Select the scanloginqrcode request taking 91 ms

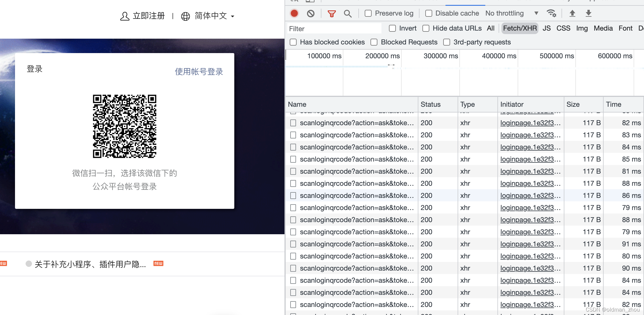tap(357, 244)
